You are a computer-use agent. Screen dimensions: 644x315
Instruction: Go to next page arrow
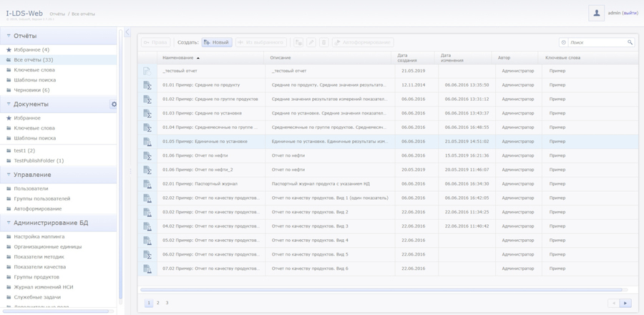(625, 303)
